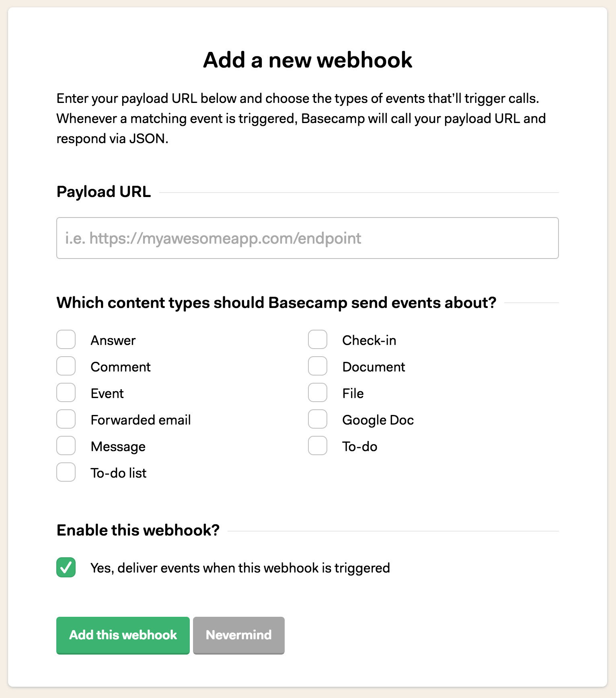Image resolution: width=616 pixels, height=698 pixels.
Task: Tick the Event checkbox
Action: [x=66, y=393]
